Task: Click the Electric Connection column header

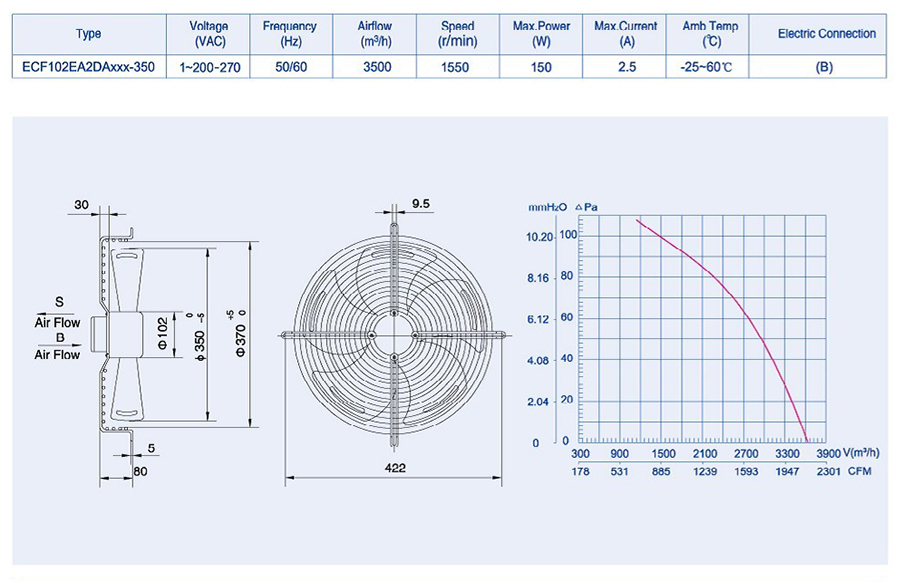Action: click(x=826, y=34)
